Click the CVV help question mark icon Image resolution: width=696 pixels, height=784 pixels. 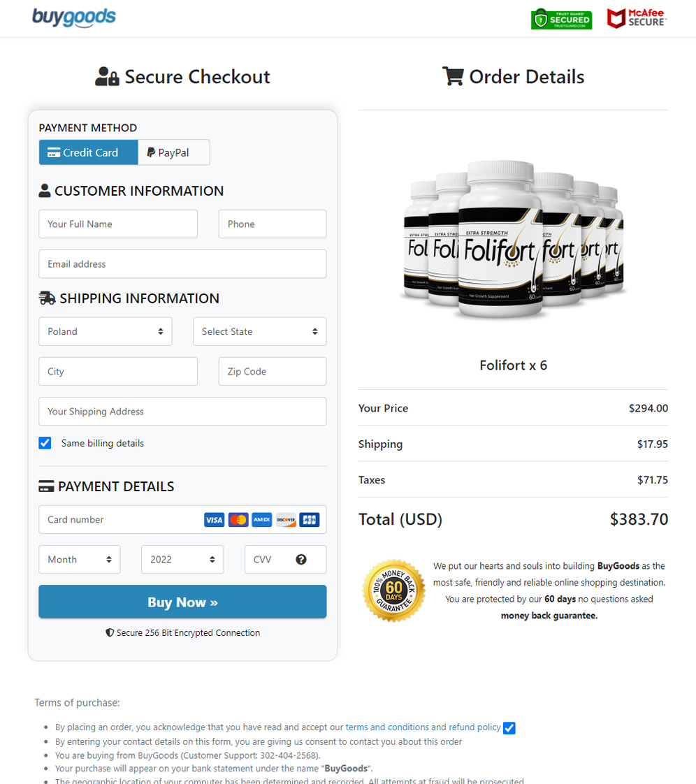tap(301, 559)
